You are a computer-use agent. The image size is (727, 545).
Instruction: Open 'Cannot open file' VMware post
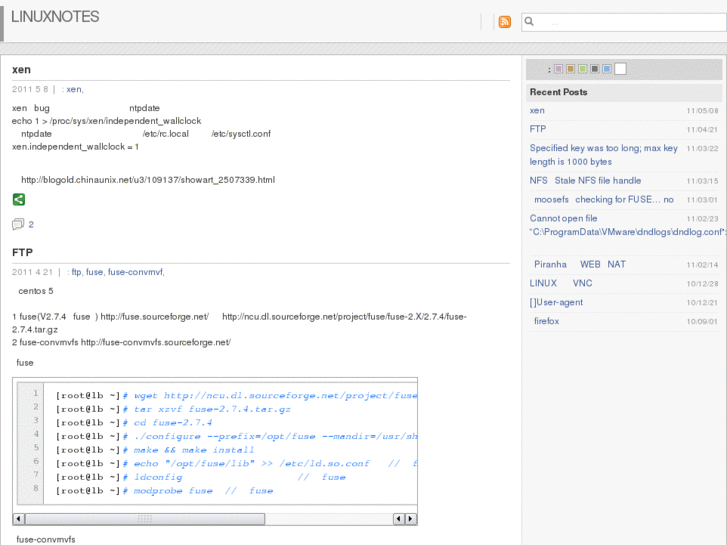coord(626,225)
